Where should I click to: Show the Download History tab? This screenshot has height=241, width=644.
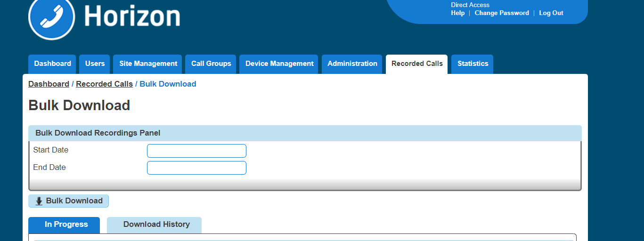154,225
